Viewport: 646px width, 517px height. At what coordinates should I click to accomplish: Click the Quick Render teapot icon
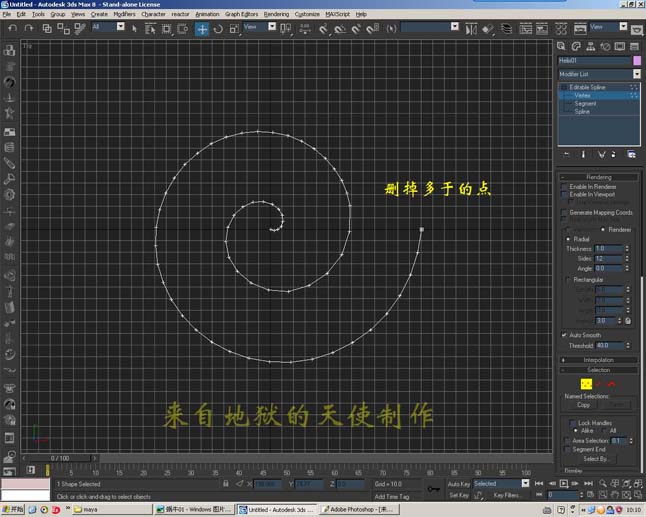tap(637, 30)
